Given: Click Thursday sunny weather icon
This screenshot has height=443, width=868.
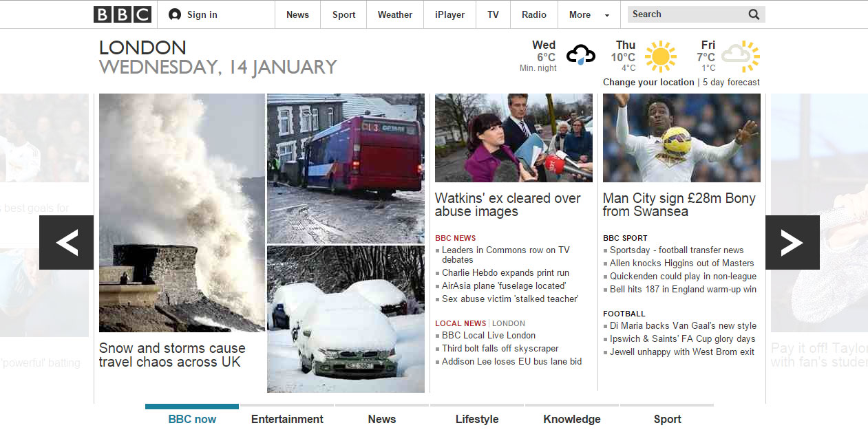Looking at the screenshot, I should pos(661,56).
